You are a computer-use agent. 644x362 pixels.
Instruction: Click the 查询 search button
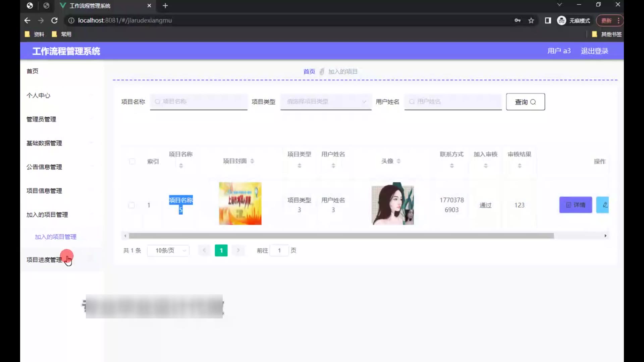pos(525,102)
